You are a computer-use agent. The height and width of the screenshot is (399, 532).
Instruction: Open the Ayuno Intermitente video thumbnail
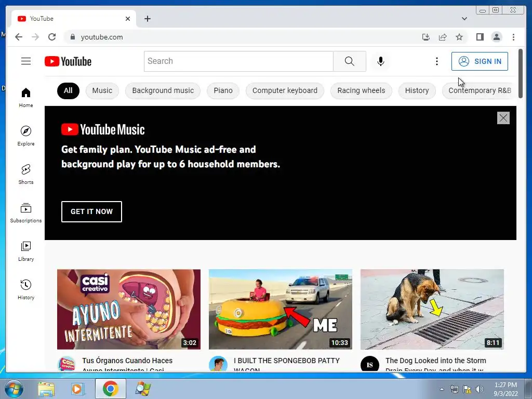129,309
